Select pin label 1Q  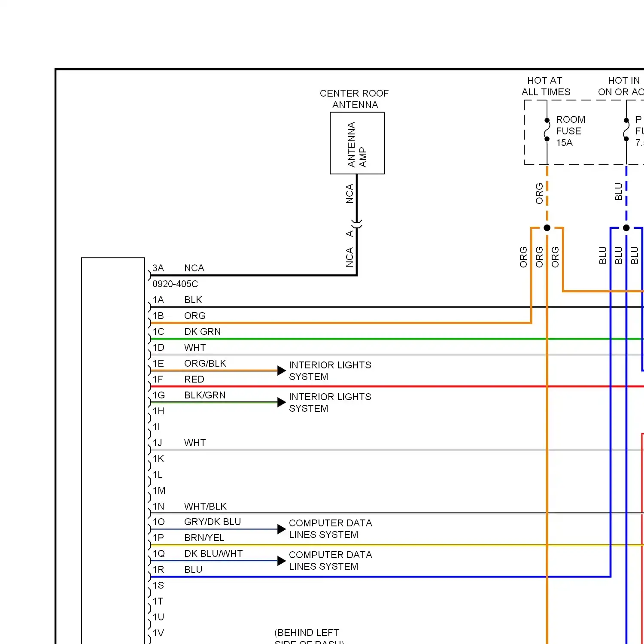click(x=158, y=554)
